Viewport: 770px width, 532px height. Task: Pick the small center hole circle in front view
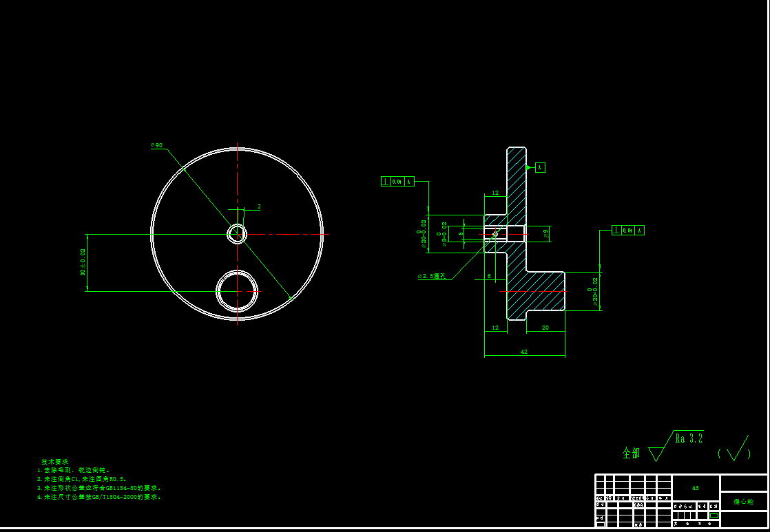(x=237, y=234)
